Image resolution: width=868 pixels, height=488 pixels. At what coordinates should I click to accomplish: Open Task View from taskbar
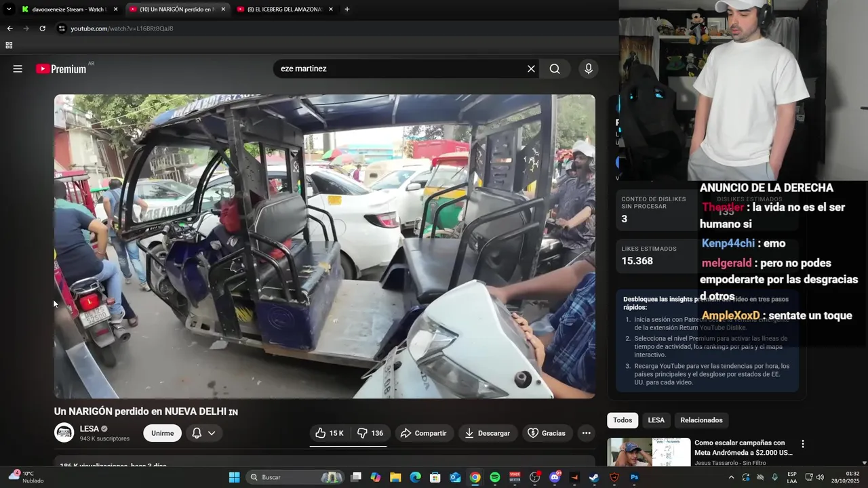356,477
